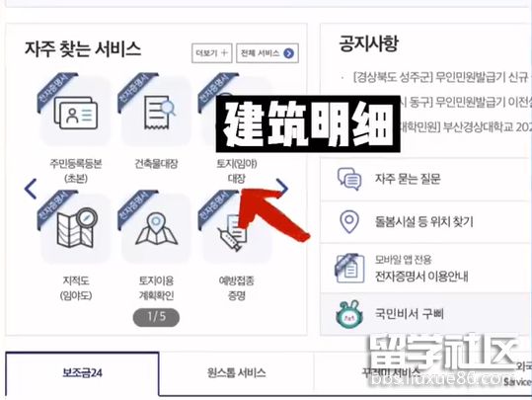Open the 주민등록등본(초본) service icon
Screen dimensions: 532x400
pos(76,113)
